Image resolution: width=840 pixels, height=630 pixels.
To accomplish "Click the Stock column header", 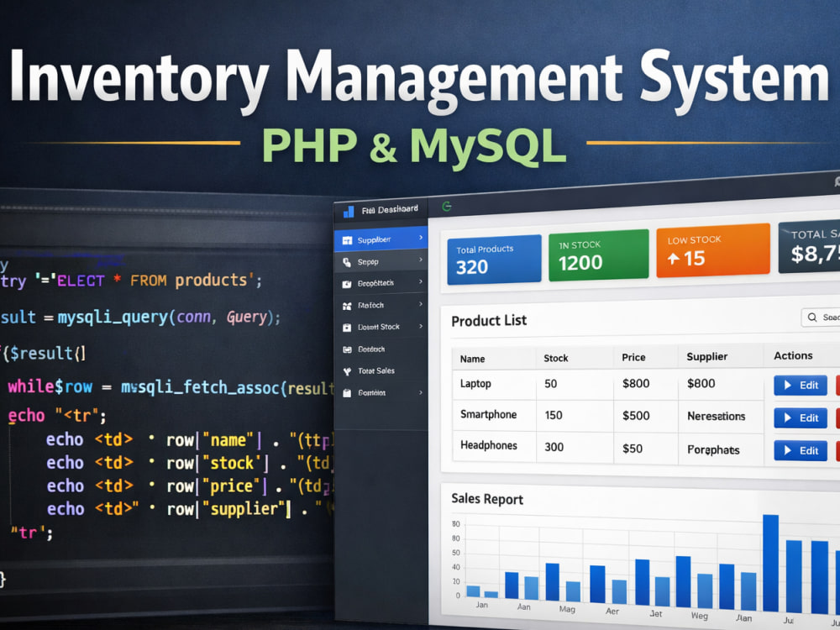I will pos(555,358).
